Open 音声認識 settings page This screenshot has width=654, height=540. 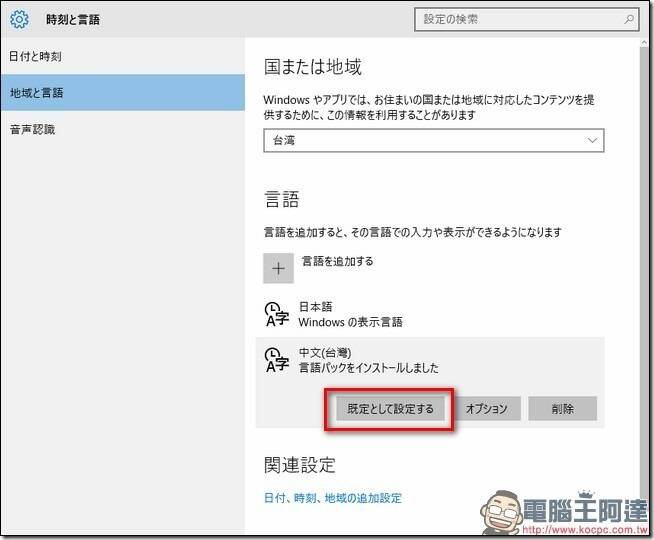tap(123, 129)
